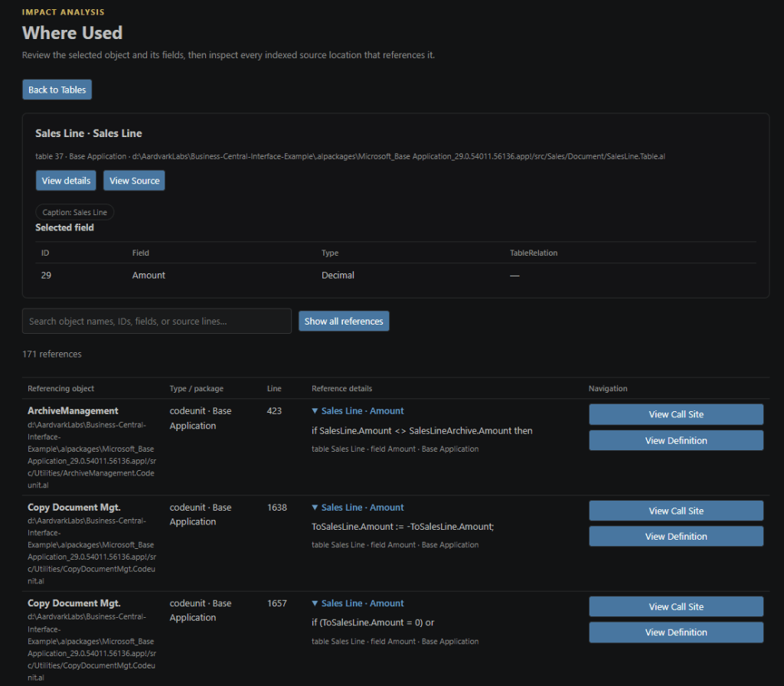Click the Back to Tables button
Screen dimensions: 784x686
pyautogui.click(x=57, y=90)
